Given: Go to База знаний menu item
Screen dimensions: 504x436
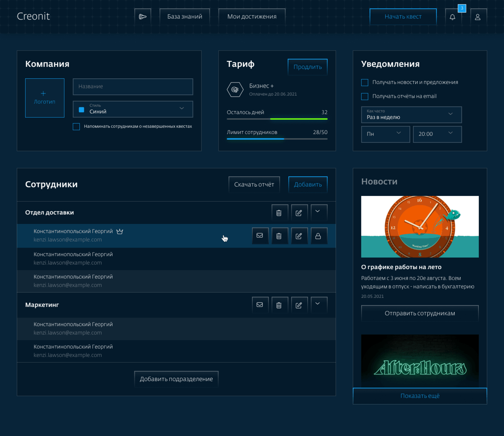Looking at the screenshot, I should click(185, 17).
